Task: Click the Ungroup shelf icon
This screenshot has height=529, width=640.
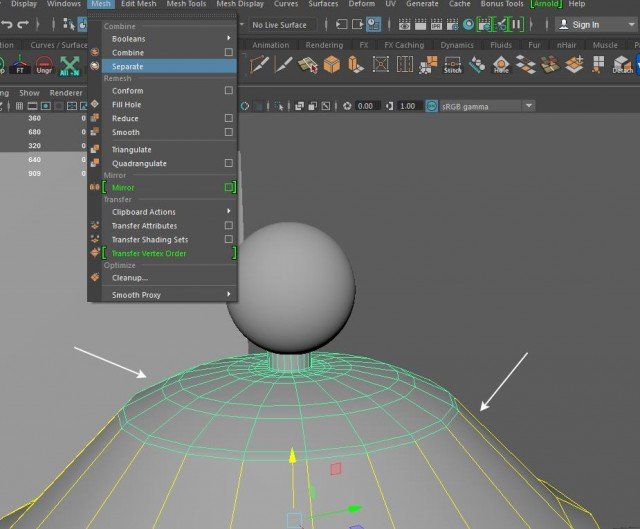Action: click(x=46, y=66)
